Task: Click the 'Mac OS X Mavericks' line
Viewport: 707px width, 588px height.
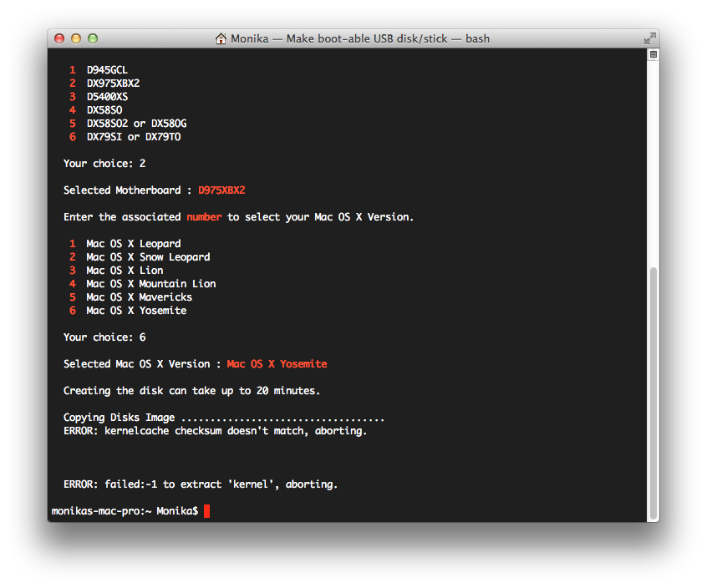Action: pos(140,297)
